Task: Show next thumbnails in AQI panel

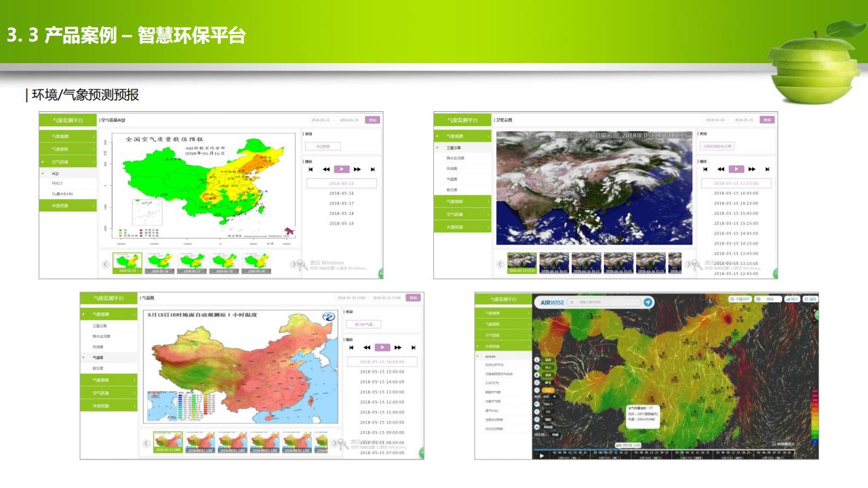Action: pyautogui.click(x=294, y=264)
